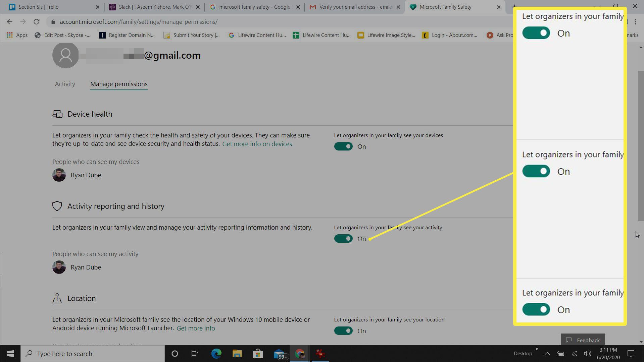The width and height of the screenshot is (644, 362).
Task: Open the Desktop toolbar label in taskbar
Action: pyautogui.click(x=523, y=354)
